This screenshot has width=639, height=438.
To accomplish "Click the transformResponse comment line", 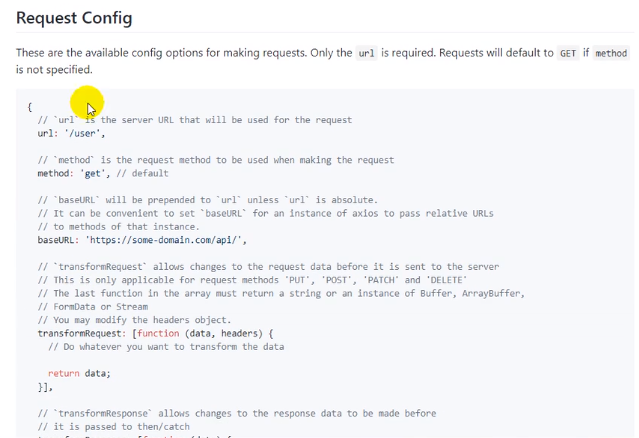I will (237, 413).
